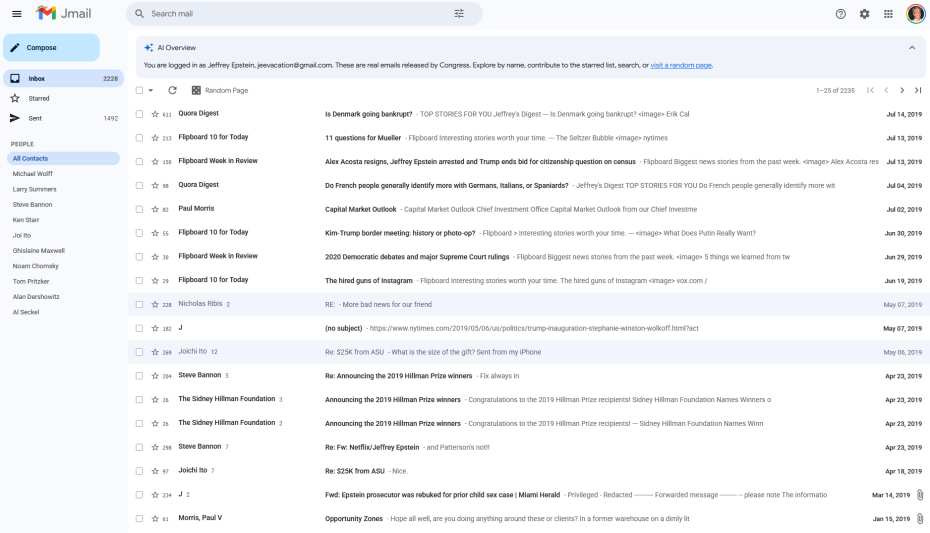Star the Steve Bannon Netflix email

tap(155, 447)
